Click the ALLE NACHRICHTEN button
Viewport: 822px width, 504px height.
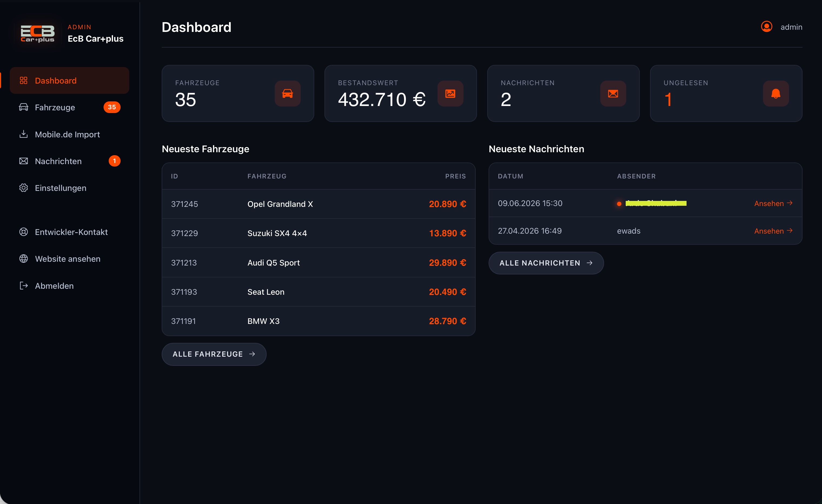pyautogui.click(x=546, y=263)
